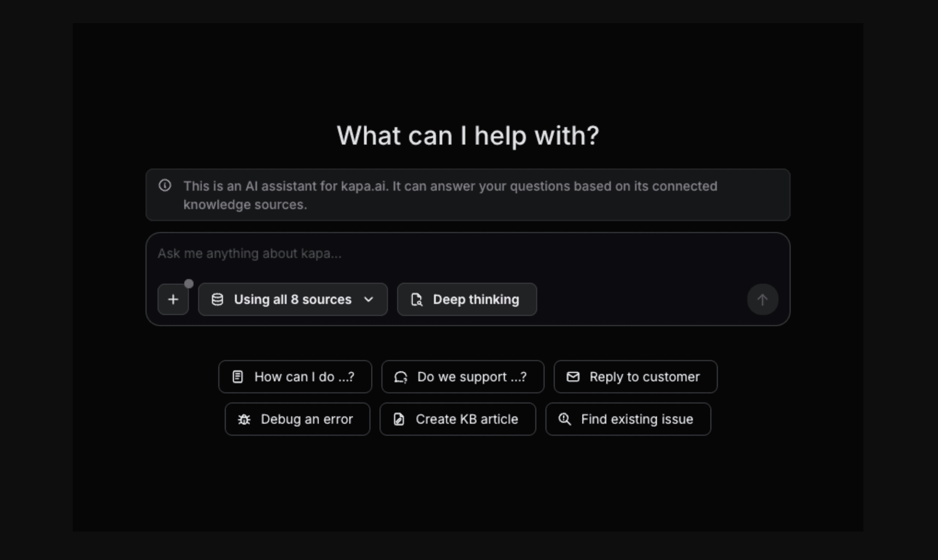Pick the Reply to customer suggestion
This screenshot has width=938, height=560.
click(x=635, y=377)
